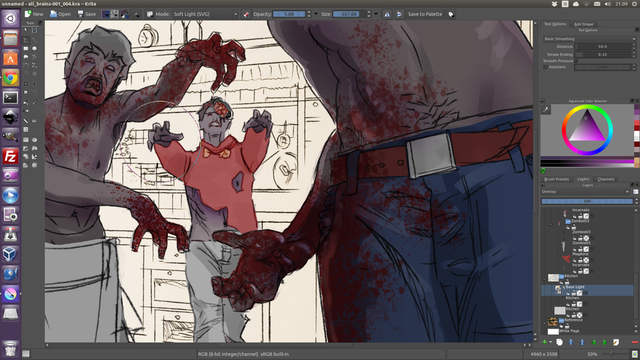The image size is (640, 360).
Task: Toggle the Assistant checkbox in Tool Options
Action: click(545, 67)
